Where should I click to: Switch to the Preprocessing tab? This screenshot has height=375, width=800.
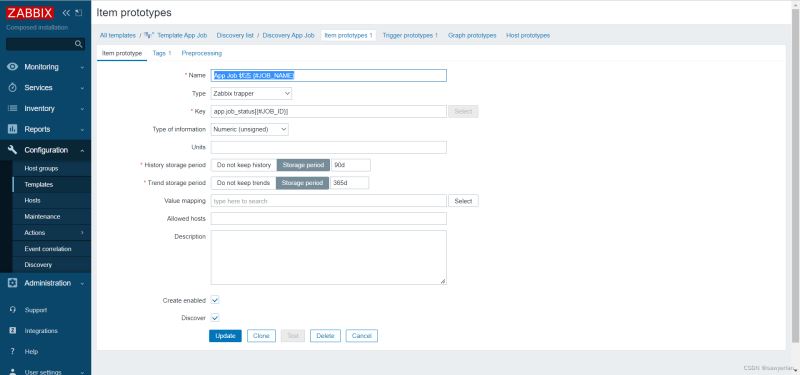click(202, 53)
